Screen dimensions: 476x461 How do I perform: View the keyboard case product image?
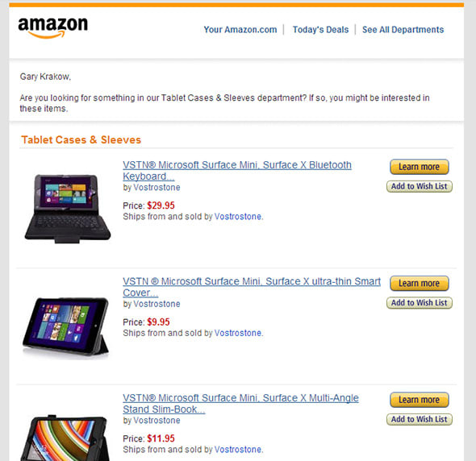click(68, 209)
